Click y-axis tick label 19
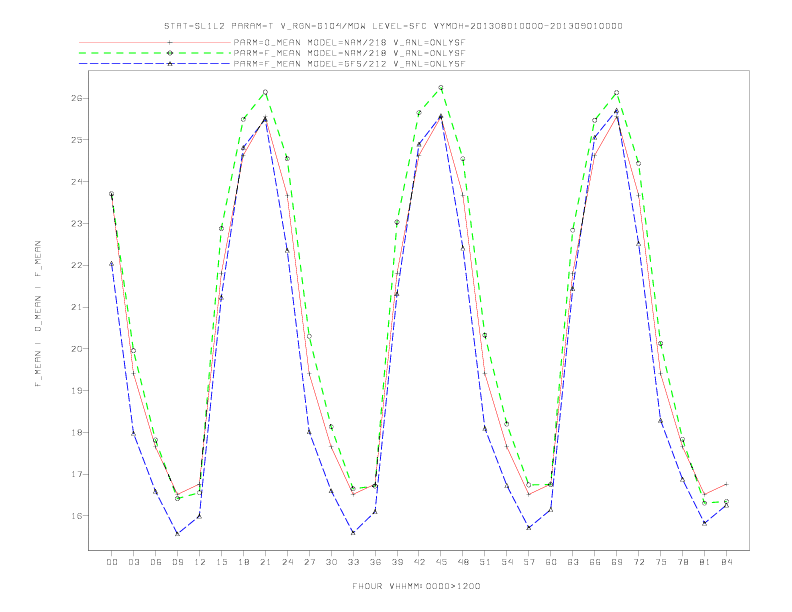Screen dimensions: 792x612 [x=76, y=390]
